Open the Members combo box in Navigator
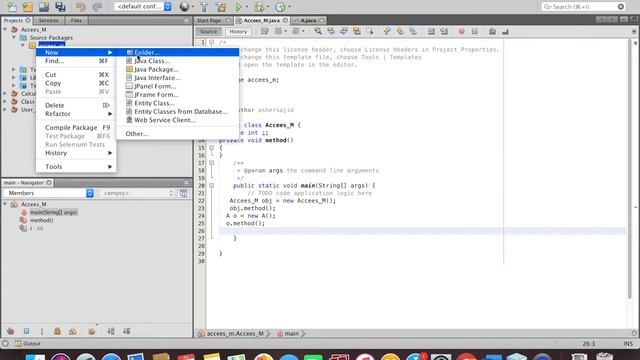 49,193
